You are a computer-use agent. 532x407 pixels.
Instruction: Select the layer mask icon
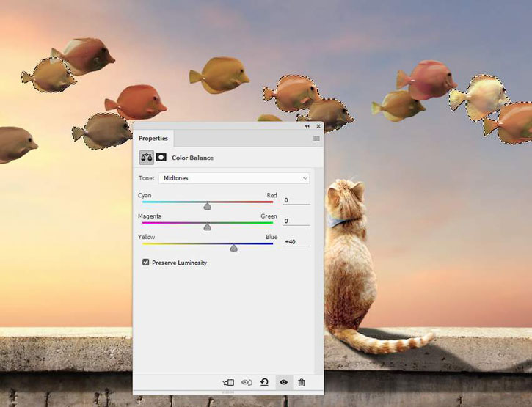click(x=161, y=158)
